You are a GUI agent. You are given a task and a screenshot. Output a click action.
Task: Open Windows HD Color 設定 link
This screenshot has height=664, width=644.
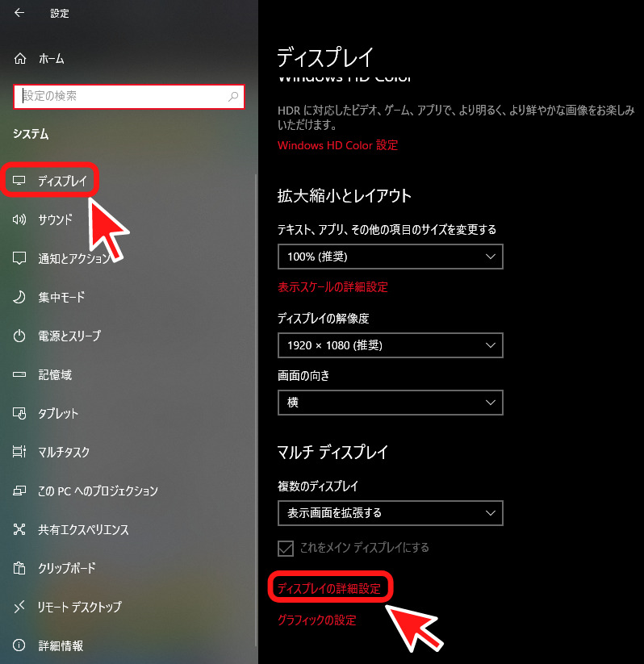(x=337, y=145)
